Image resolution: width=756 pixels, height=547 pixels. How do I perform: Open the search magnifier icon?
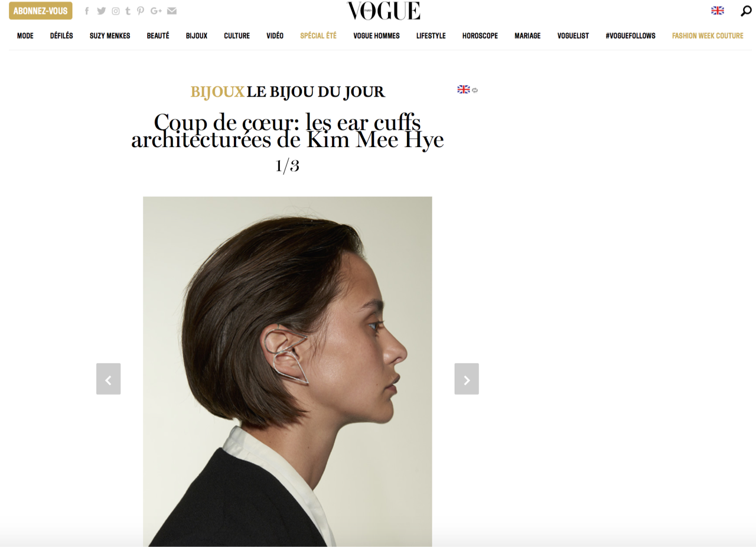(x=746, y=11)
